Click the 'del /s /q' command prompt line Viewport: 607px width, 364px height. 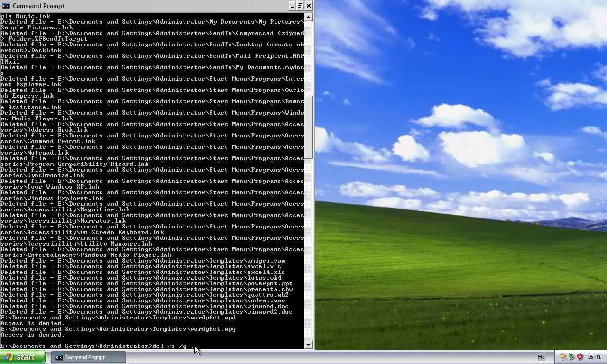pos(98,346)
